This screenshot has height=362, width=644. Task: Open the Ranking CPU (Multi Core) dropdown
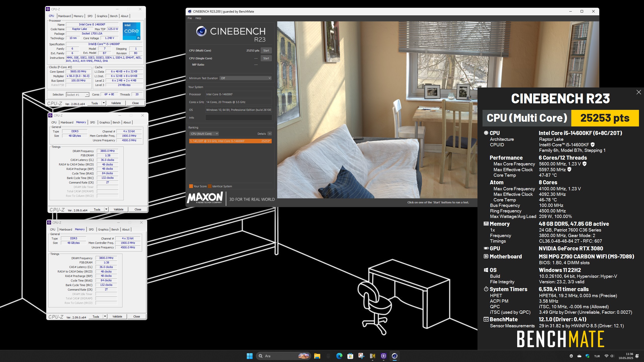[204, 134]
